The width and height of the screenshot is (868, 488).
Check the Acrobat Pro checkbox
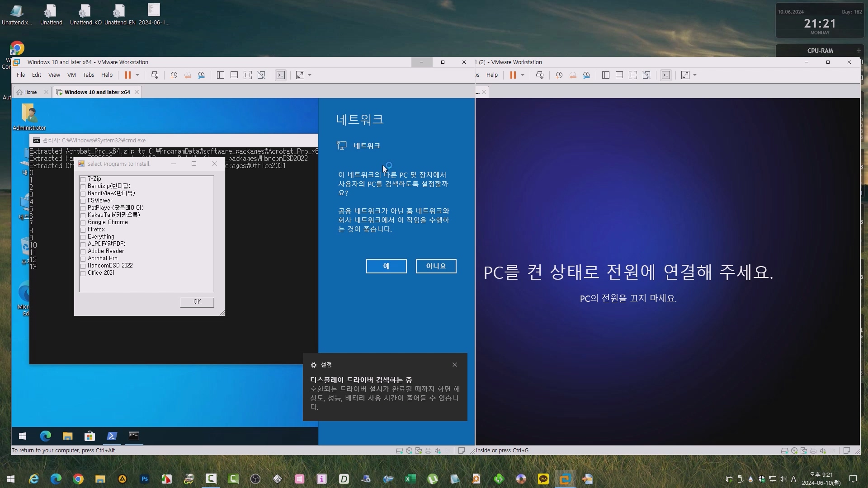click(x=83, y=259)
